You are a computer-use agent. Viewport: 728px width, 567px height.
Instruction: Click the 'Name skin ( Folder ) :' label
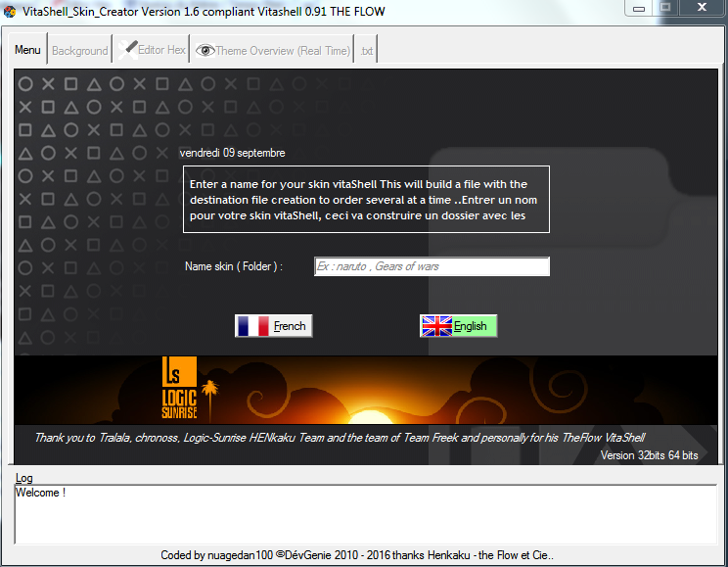(233, 266)
